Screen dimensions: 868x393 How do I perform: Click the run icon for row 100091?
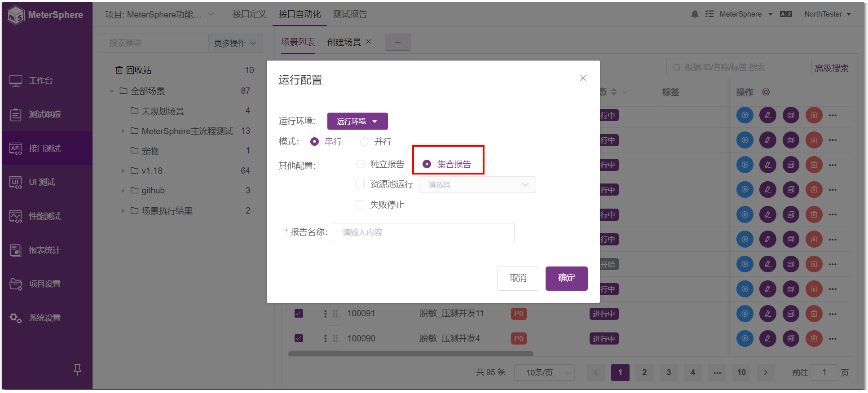pos(745,314)
